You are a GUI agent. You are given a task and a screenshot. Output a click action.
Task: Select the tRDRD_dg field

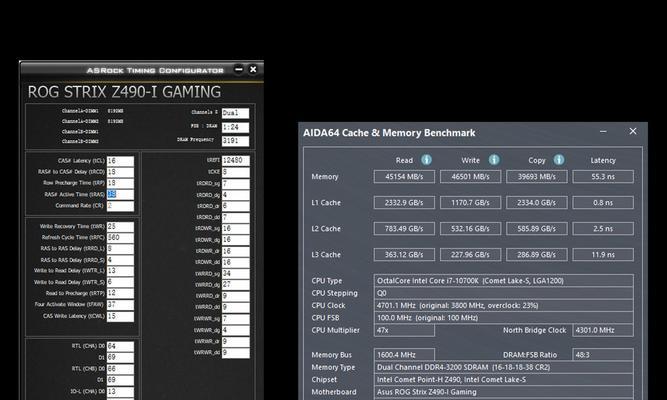pos(236,195)
